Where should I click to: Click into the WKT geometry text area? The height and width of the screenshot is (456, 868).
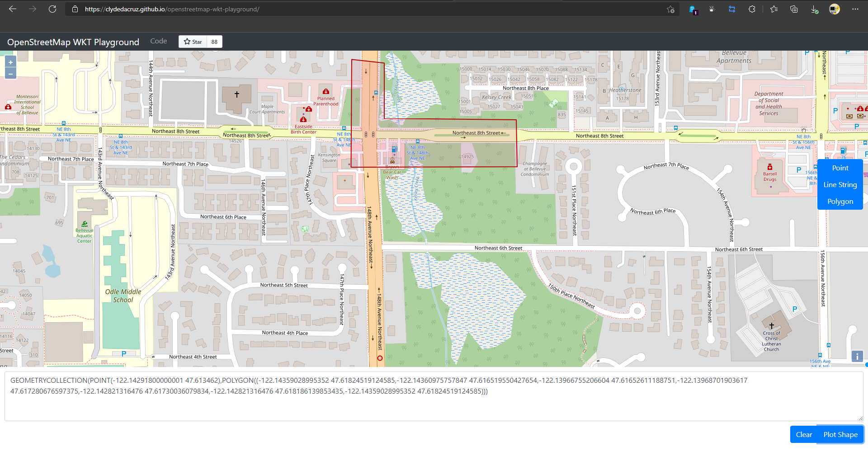click(434, 396)
